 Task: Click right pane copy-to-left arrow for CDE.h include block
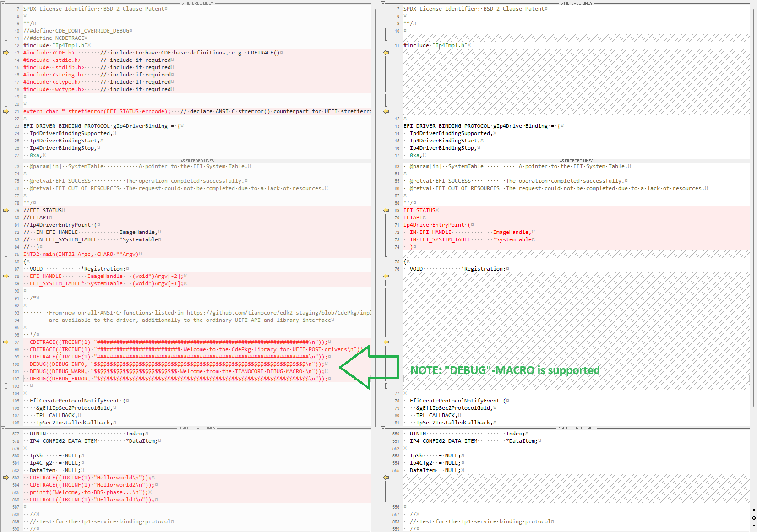pos(386,53)
